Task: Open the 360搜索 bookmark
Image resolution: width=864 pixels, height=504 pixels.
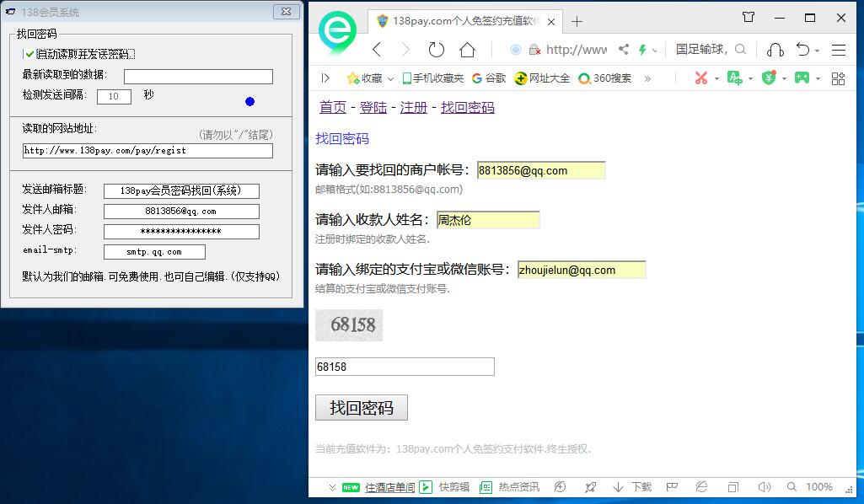Action: click(x=604, y=78)
